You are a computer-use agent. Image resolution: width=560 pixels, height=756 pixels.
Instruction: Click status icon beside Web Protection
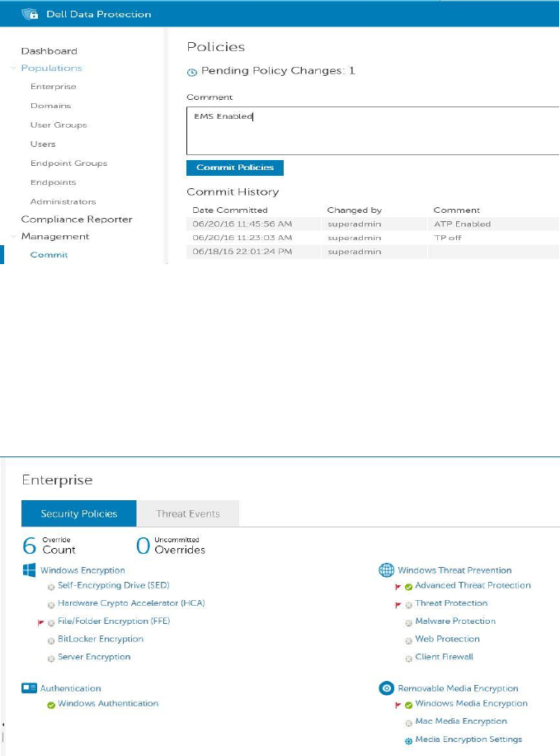pos(409,641)
